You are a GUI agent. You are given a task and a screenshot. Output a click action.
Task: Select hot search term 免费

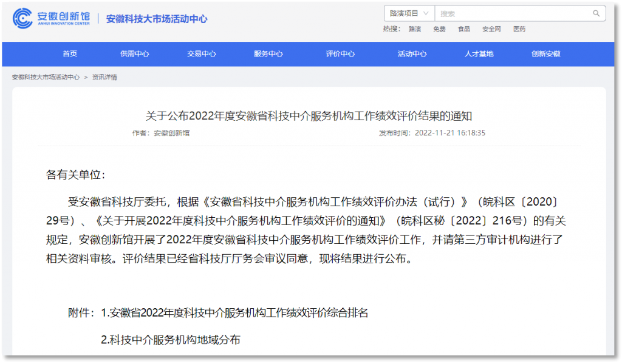coord(439,29)
